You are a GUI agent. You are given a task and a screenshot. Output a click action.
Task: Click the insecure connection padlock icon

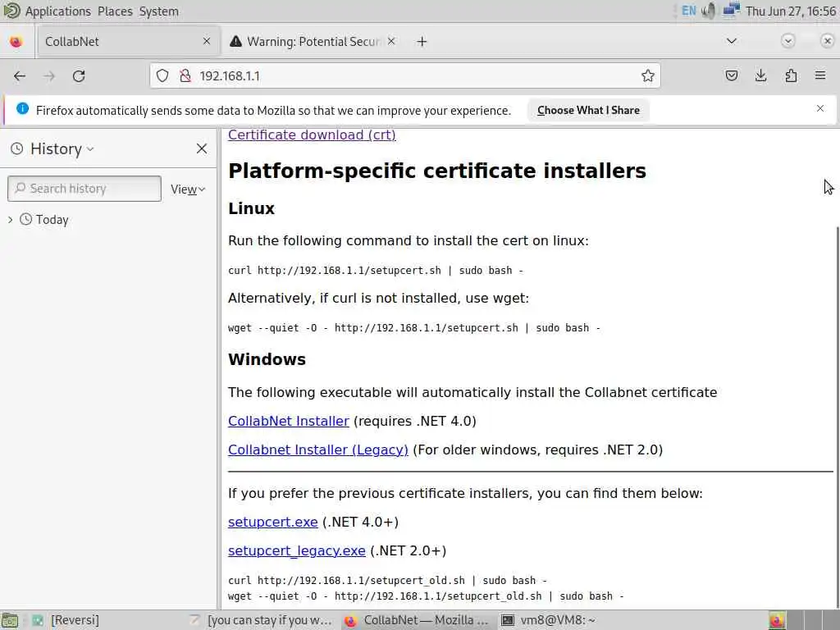click(x=185, y=76)
